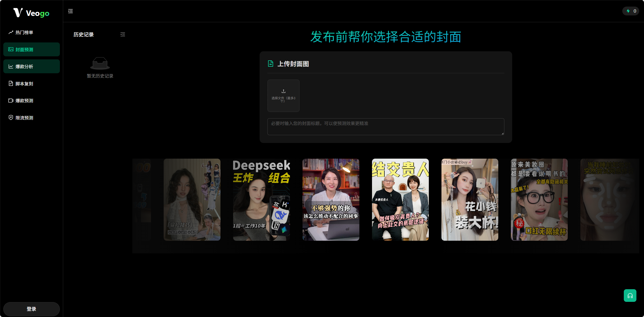Screen dimensions: 644x317
Task: Select the 结交贵人 cover thumbnail
Action: coord(400,200)
